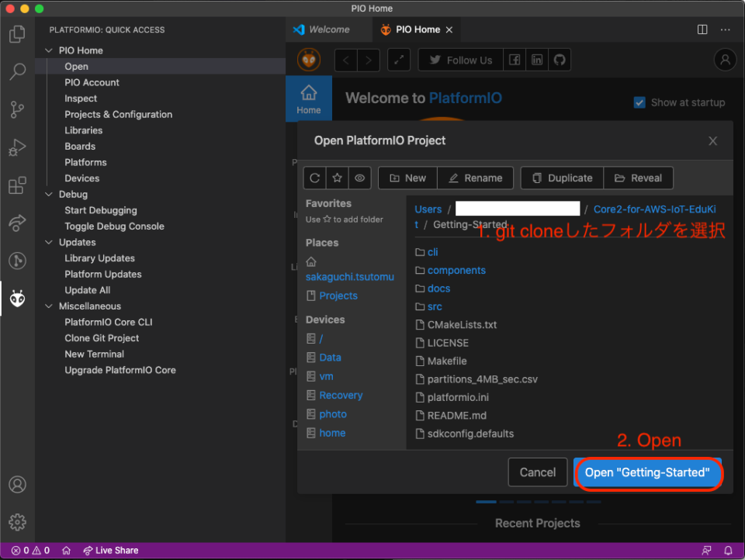The image size is (745, 560).
Task: Click the Open "Getting-Started" button
Action: 647,472
